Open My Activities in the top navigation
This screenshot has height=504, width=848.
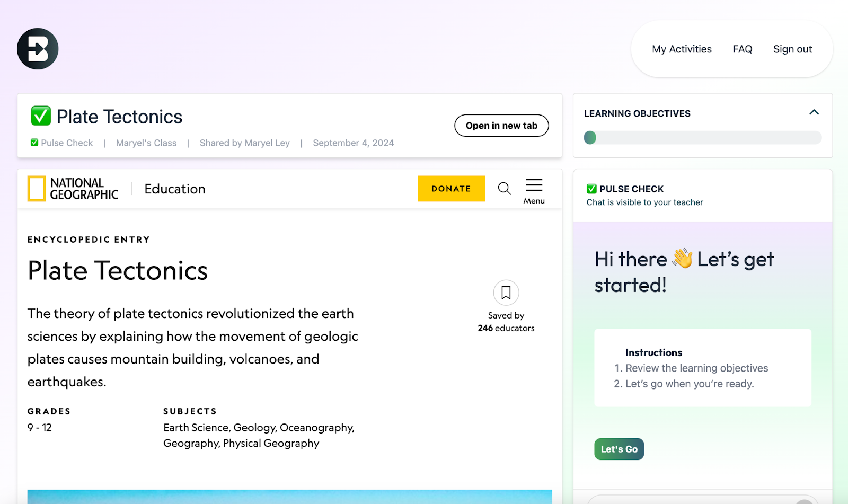point(682,49)
